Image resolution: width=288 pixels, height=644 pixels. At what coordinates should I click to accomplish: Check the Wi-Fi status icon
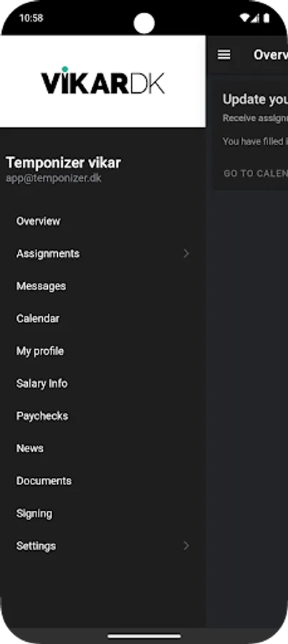tap(245, 18)
